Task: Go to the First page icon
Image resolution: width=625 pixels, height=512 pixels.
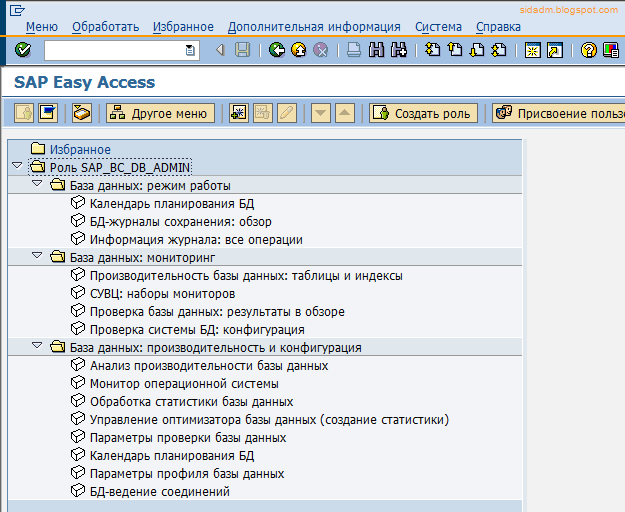Action: 432,50
